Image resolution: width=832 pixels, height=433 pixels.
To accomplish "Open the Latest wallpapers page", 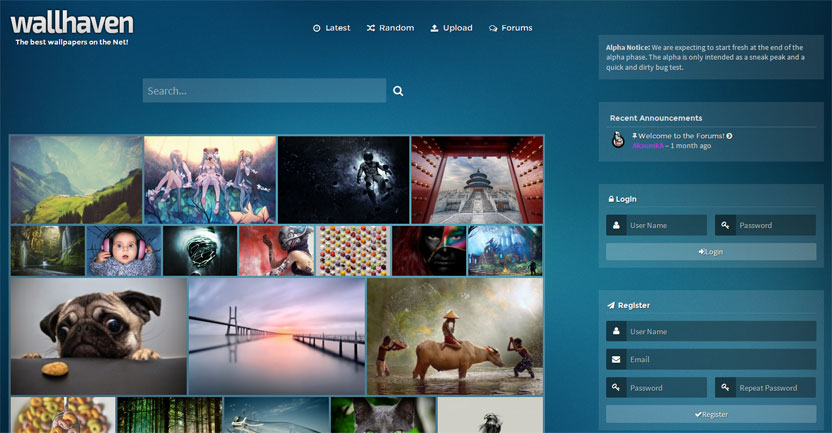I will pyautogui.click(x=331, y=28).
